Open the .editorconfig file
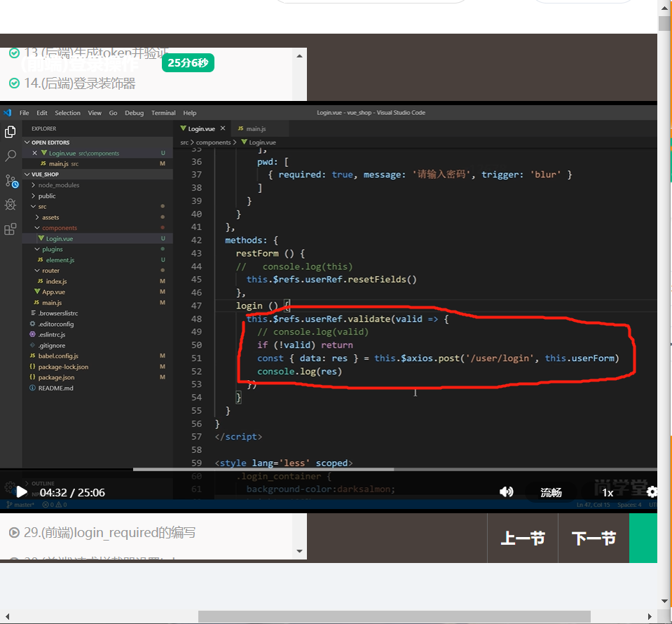 click(56, 324)
